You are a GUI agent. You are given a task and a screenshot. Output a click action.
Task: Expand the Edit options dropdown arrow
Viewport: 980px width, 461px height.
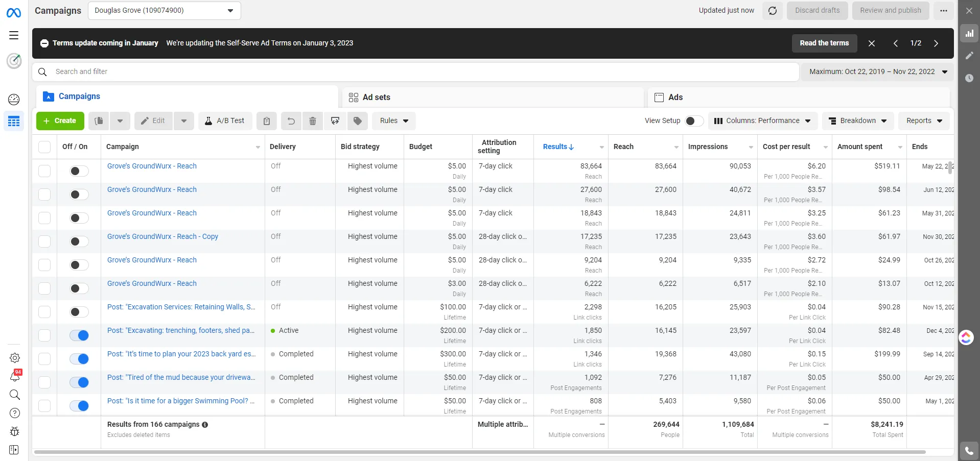coord(184,121)
